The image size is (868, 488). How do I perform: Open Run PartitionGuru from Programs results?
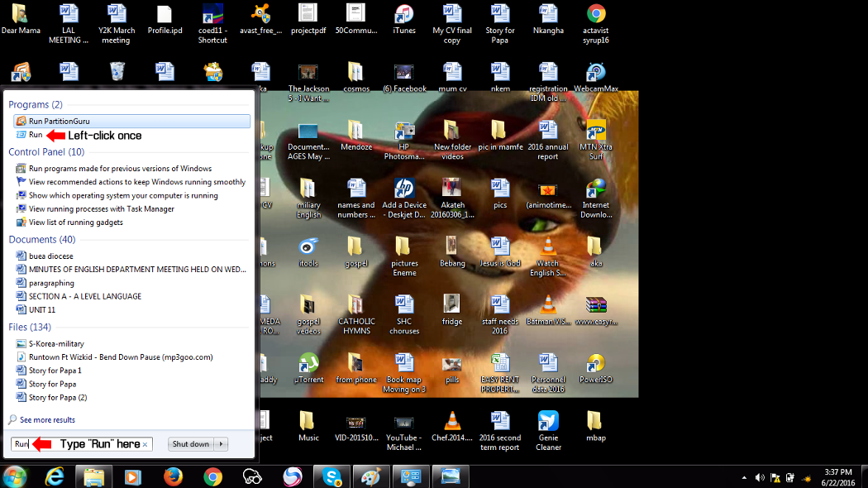pos(131,121)
